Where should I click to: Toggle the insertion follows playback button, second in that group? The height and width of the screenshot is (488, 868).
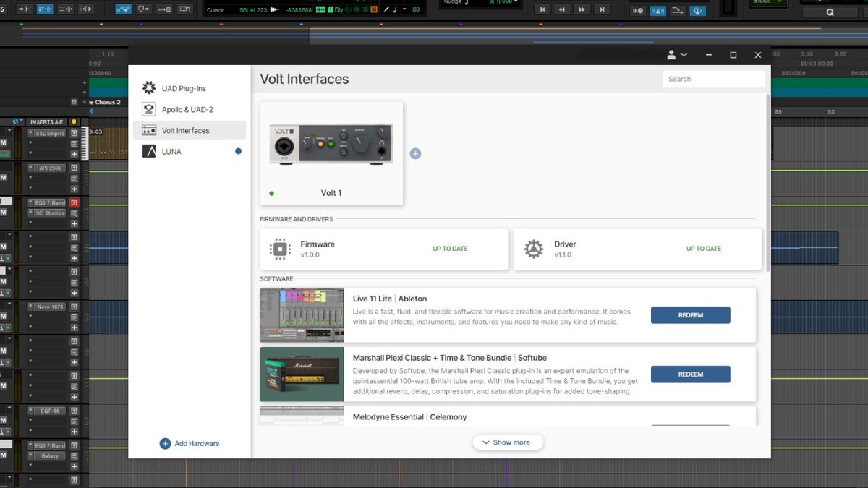(144, 9)
